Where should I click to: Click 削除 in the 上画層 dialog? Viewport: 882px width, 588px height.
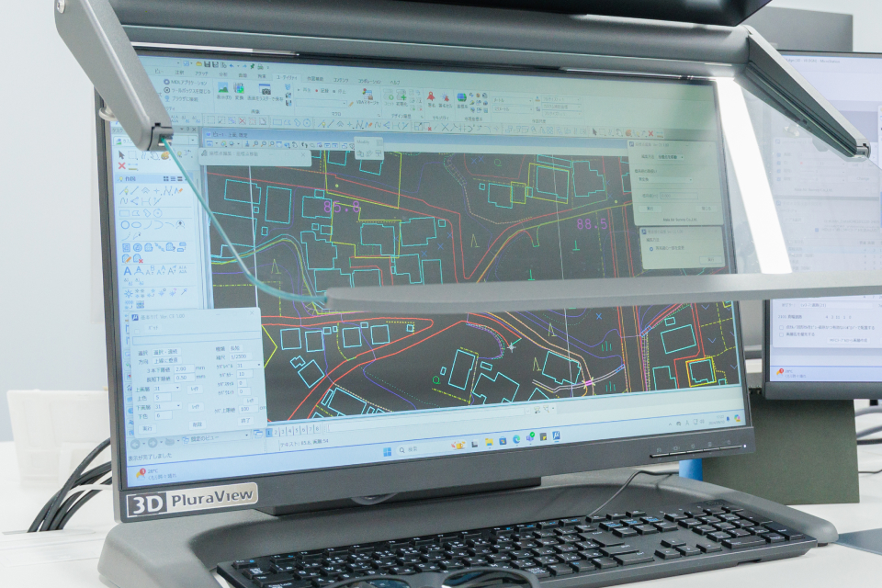[197, 424]
